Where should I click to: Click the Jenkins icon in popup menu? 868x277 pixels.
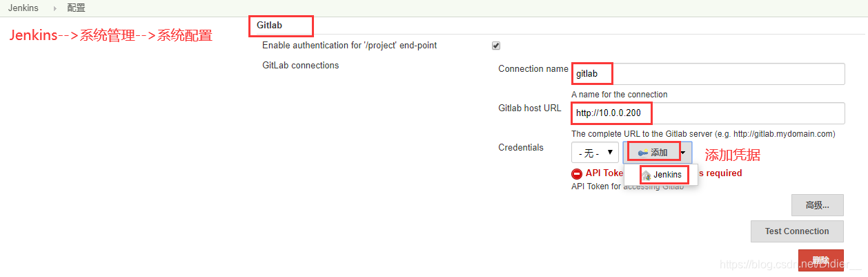pyautogui.click(x=647, y=175)
